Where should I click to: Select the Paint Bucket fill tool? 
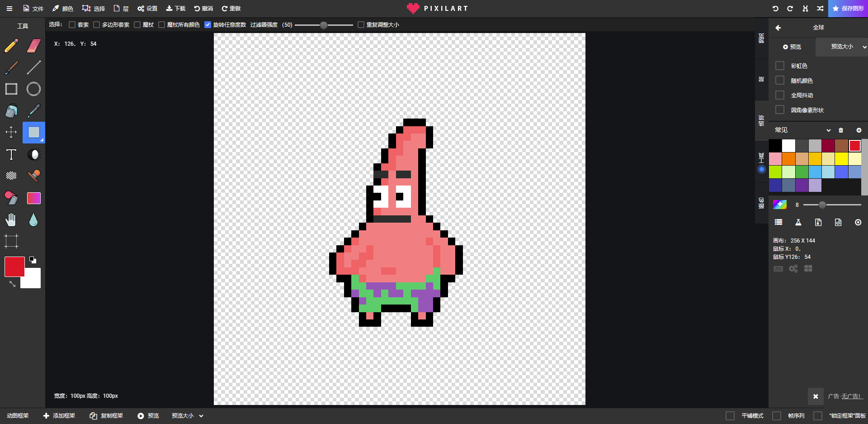(11, 111)
